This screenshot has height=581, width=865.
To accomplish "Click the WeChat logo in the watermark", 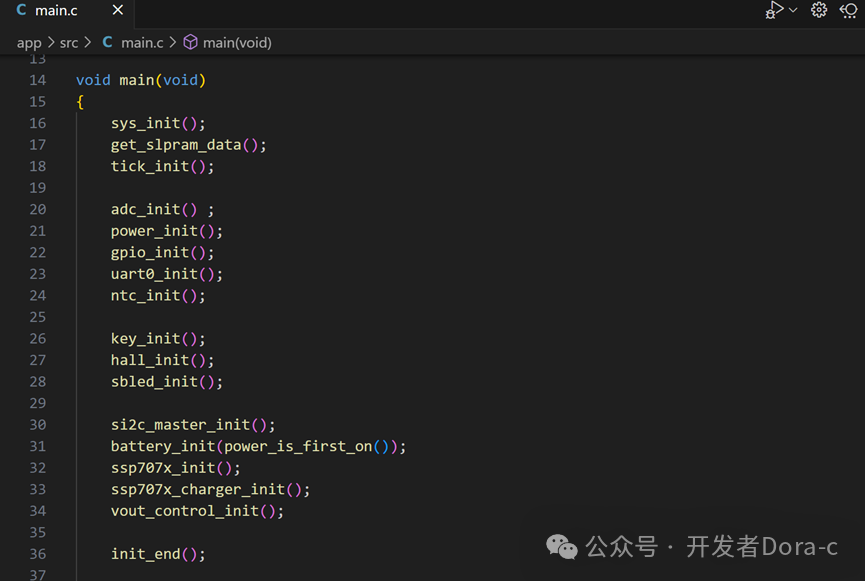I will pyautogui.click(x=561, y=546).
